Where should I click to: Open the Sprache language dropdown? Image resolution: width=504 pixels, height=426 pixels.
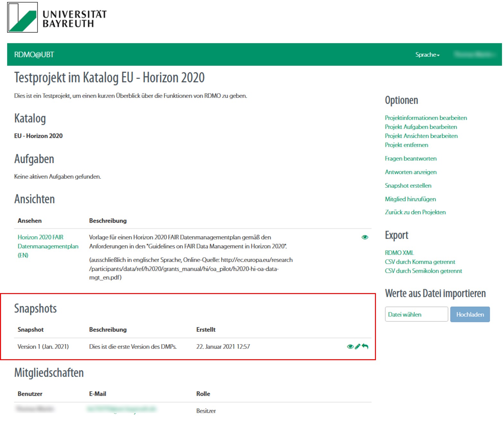pos(427,55)
